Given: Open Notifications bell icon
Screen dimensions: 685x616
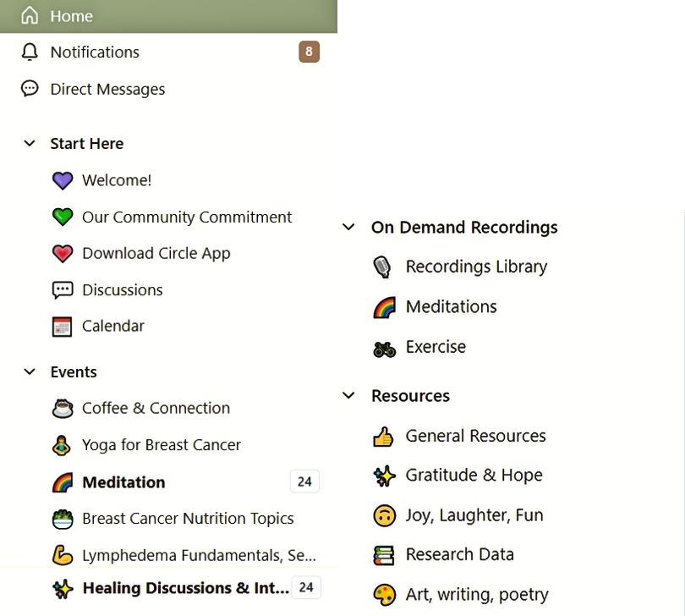Looking at the screenshot, I should [30, 52].
